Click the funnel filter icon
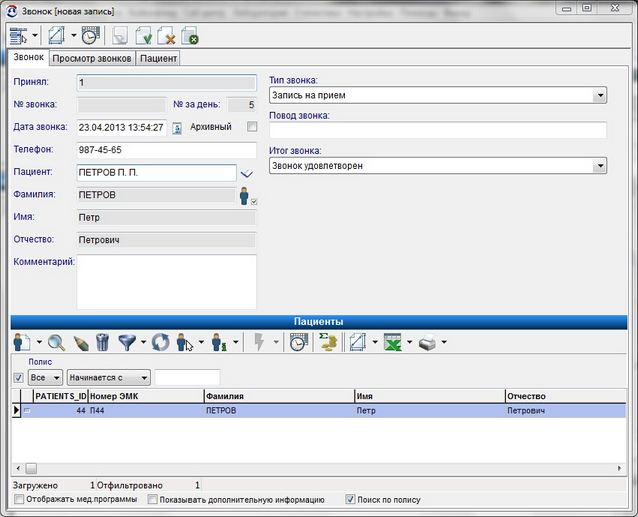Screen dimensions: 638x517 click(127, 342)
